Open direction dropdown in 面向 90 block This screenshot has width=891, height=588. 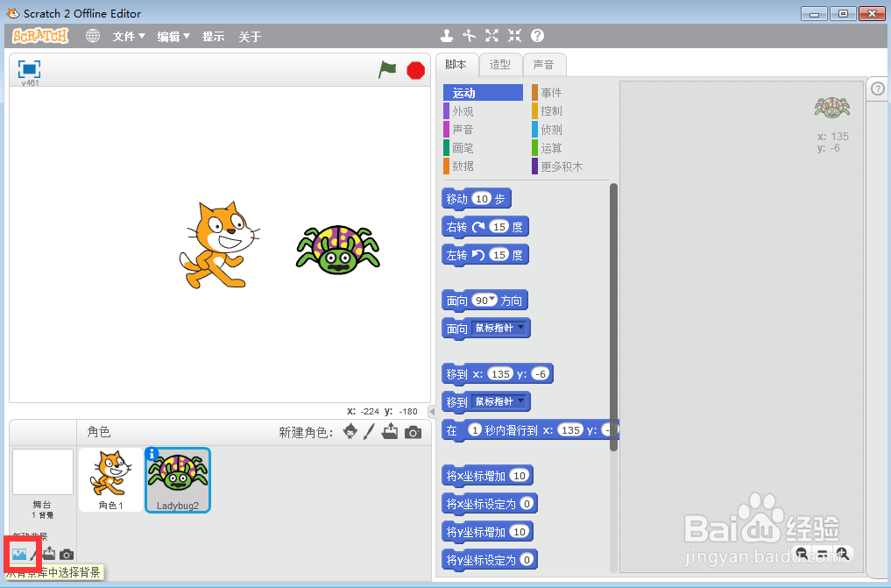[492, 299]
